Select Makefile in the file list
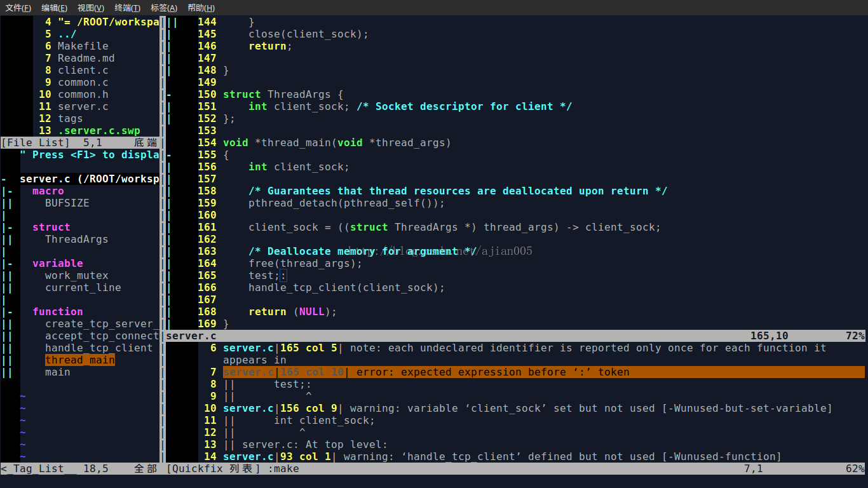 pyautogui.click(x=83, y=46)
